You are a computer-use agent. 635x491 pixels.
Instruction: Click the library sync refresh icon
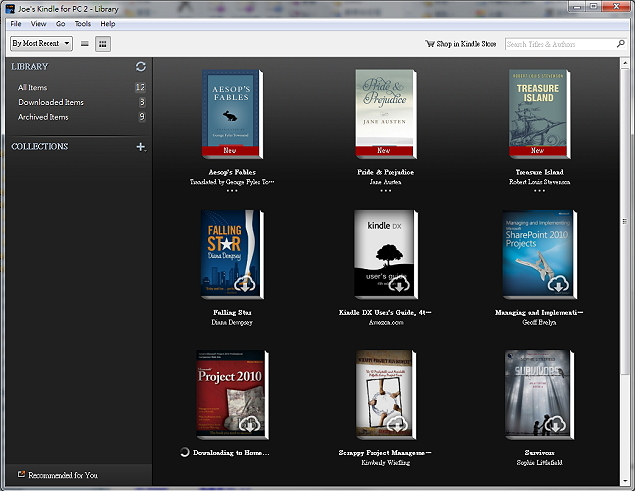pyautogui.click(x=141, y=66)
